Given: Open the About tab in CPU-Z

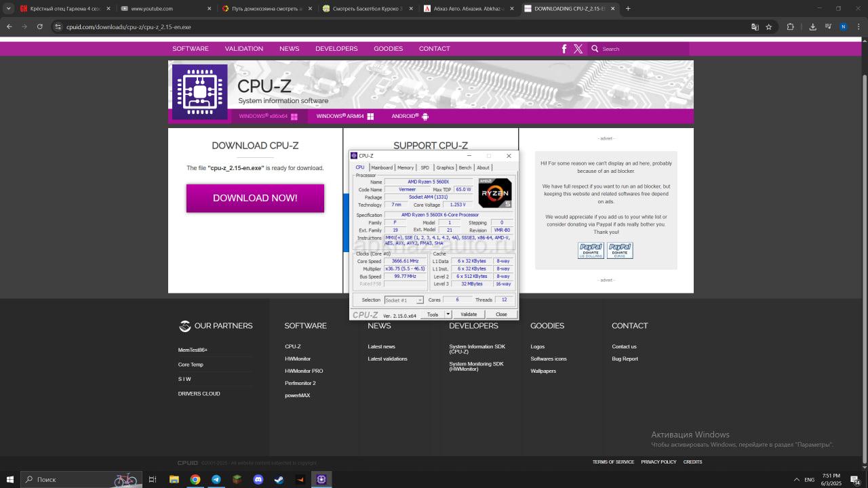Looking at the screenshot, I should coord(483,167).
